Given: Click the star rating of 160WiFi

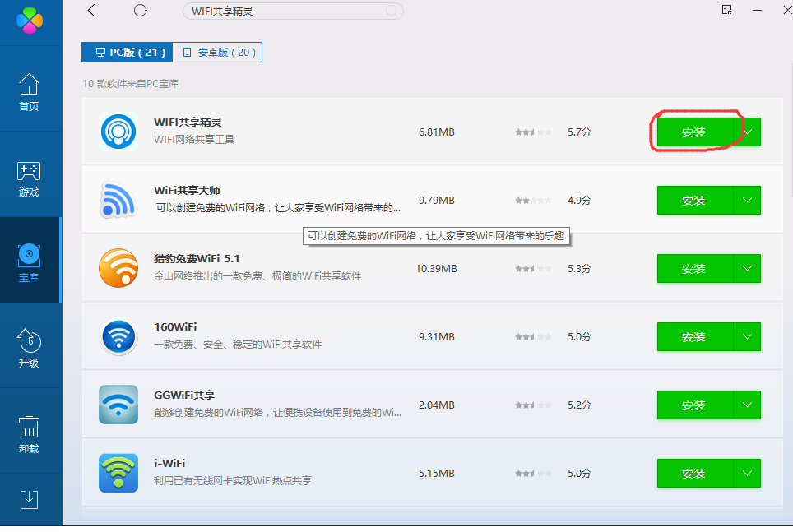Looking at the screenshot, I should click(533, 337).
